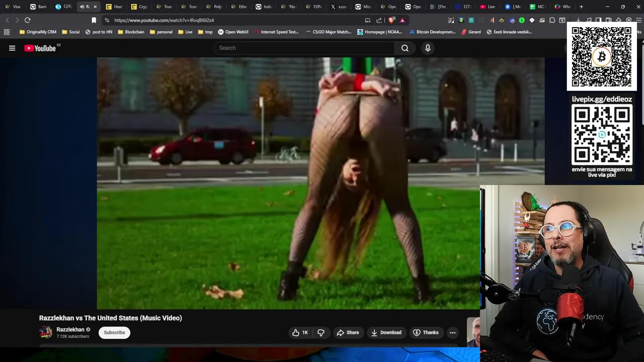Bookmark this page with the bookmark icon
Viewport: 644px width, 362px height.
click(x=94, y=20)
